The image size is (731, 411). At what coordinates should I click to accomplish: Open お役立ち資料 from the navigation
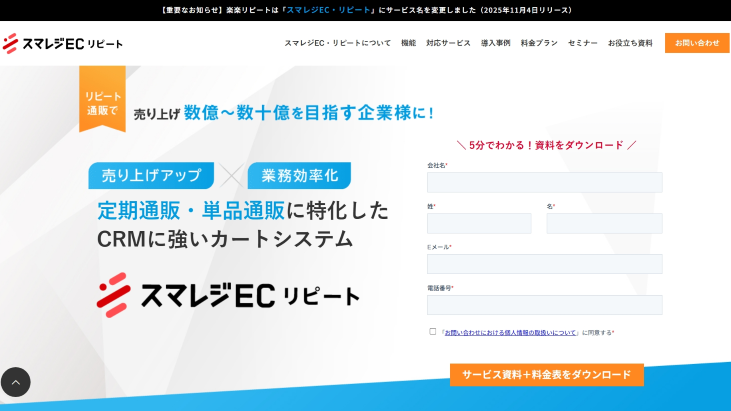pos(630,43)
